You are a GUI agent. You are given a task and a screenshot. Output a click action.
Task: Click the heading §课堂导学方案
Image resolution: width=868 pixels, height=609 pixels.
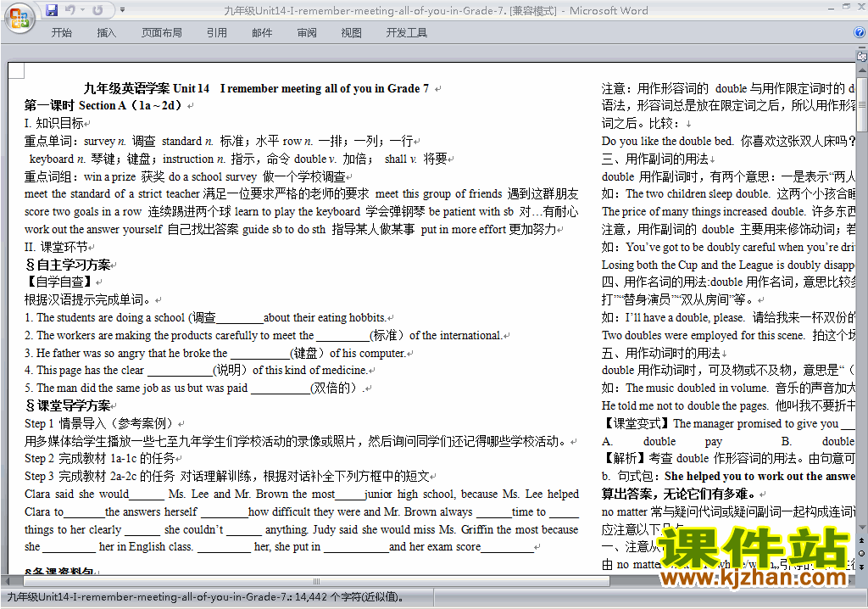(68, 405)
